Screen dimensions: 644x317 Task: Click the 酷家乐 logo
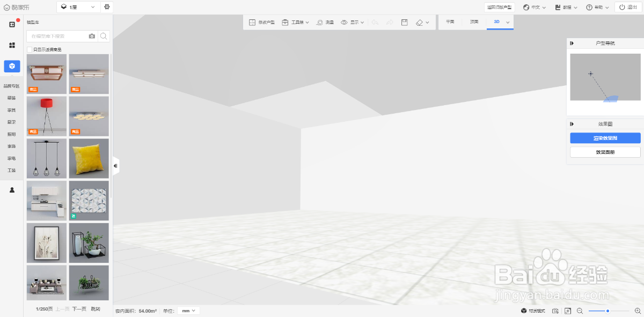(x=17, y=7)
